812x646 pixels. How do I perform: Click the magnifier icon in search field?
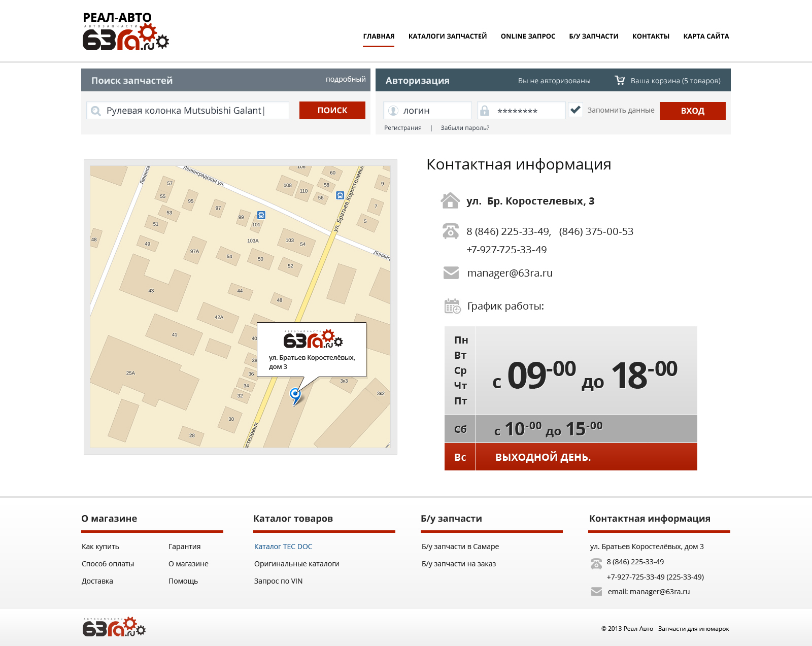tap(95, 111)
